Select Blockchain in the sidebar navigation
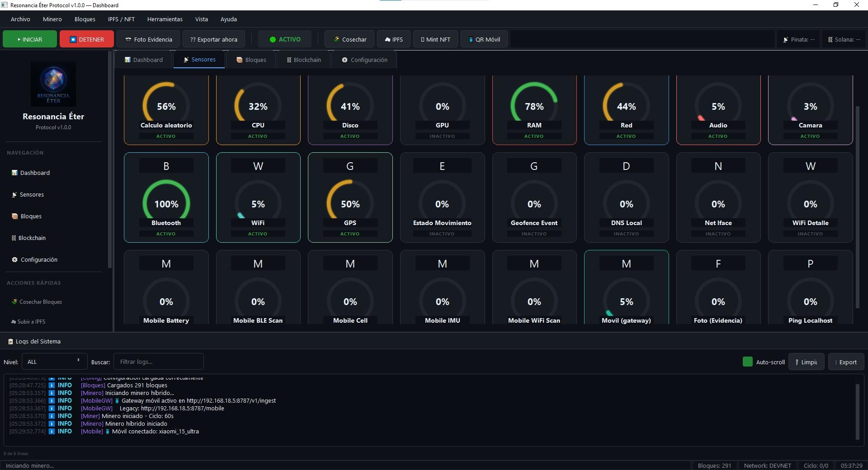 [32, 238]
